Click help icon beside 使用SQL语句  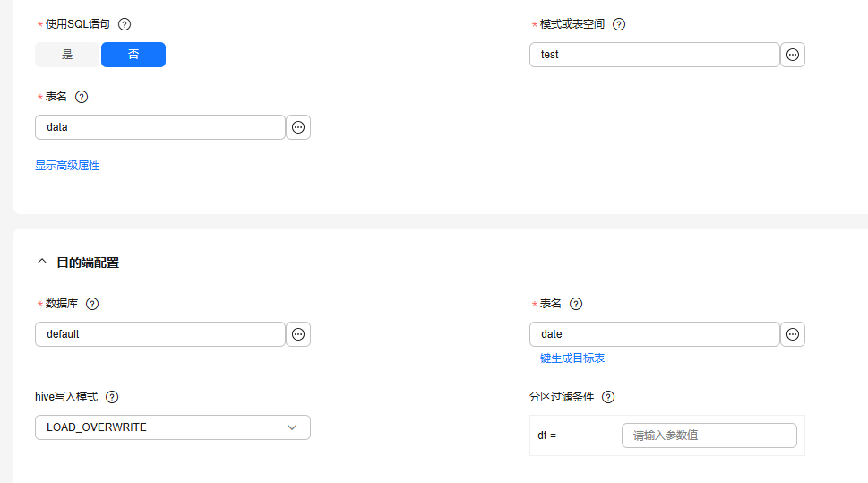[x=125, y=24]
